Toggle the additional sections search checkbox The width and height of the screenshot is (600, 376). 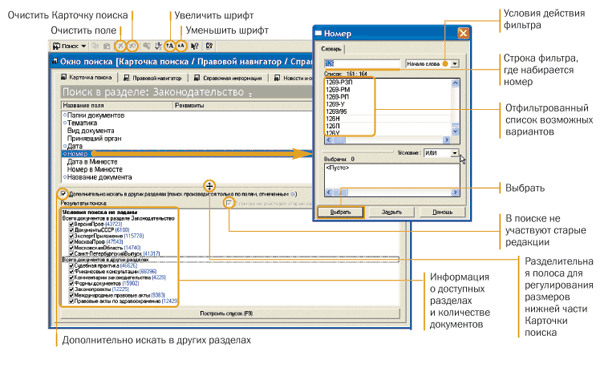pyautogui.click(x=63, y=194)
